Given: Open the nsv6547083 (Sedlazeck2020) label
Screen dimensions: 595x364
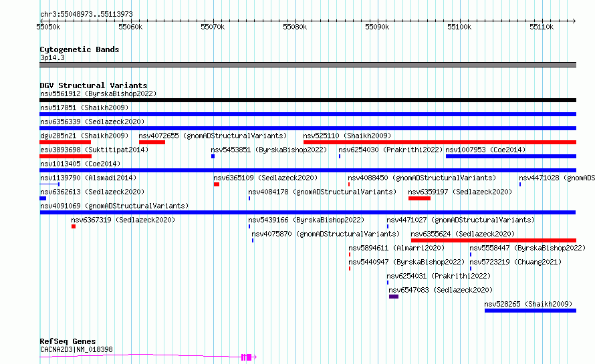Looking at the screenshot, I should [x=441, y=290].
